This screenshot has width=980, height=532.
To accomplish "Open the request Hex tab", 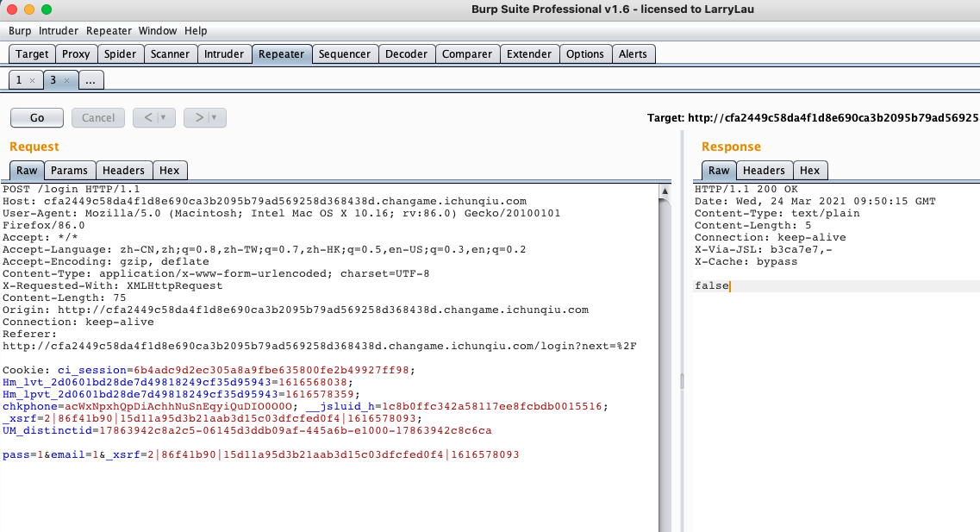I will coord(170,170).
